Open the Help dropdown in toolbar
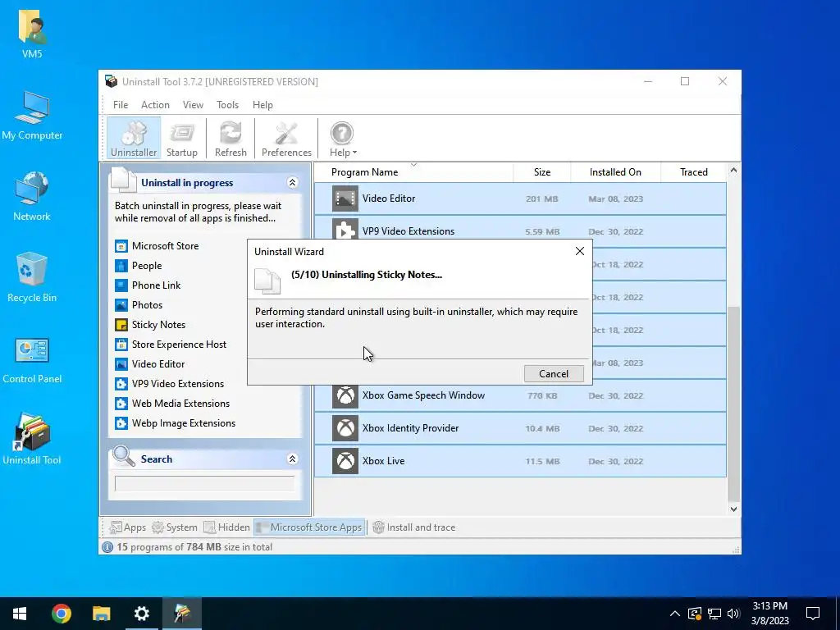Screen dimensions: 840x630 click(342, 139)
